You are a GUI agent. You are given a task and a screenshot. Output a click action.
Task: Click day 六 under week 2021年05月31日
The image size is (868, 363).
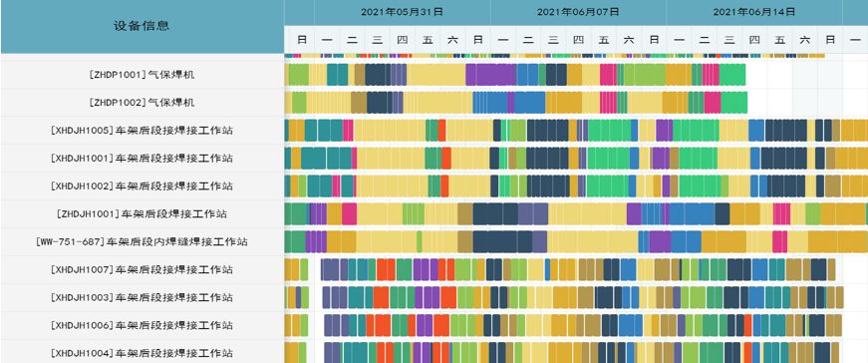point(452,39)
